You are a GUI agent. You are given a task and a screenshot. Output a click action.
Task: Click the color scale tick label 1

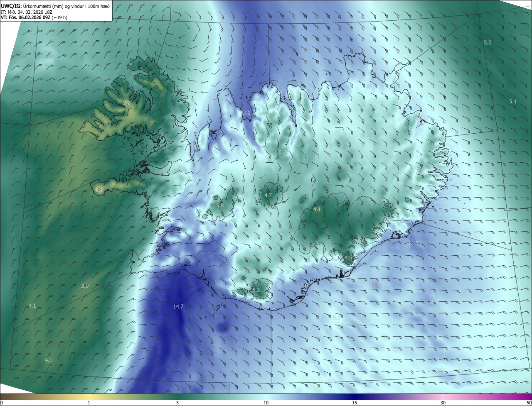click(89, 403)
